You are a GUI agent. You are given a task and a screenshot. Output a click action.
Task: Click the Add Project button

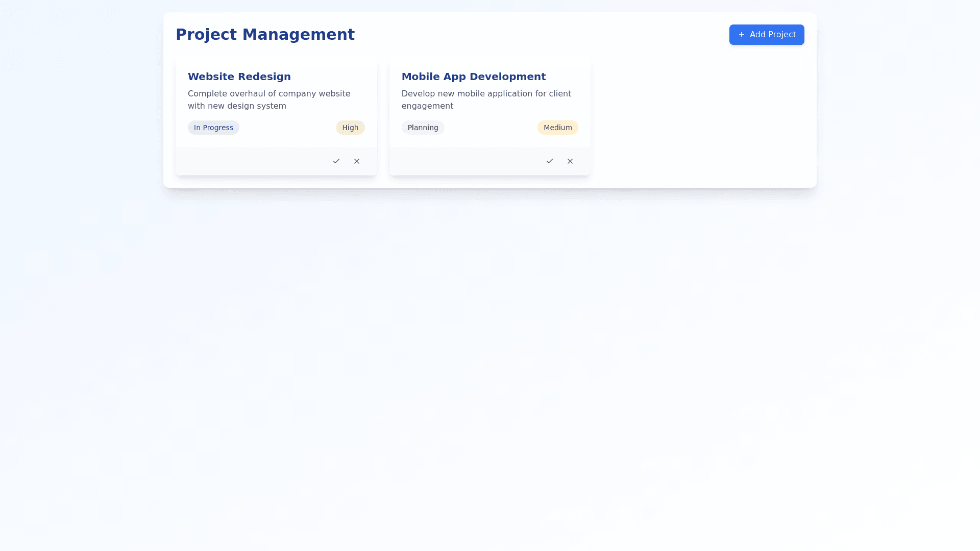pyautogui.click(x=766, y=35)
